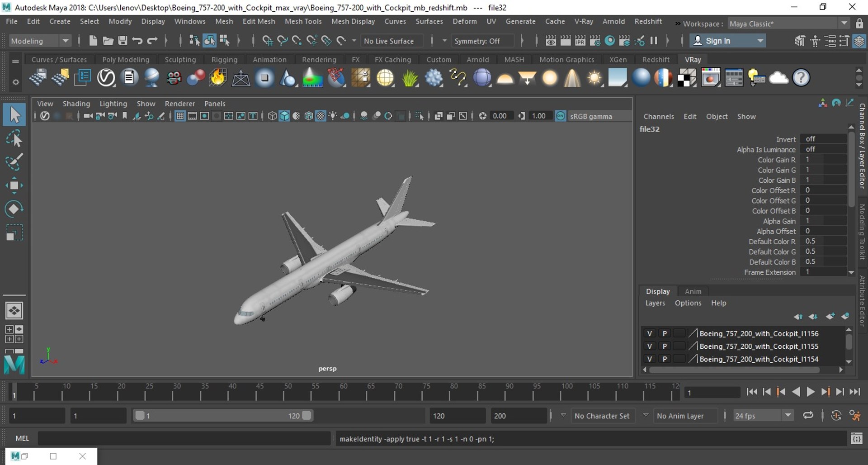The width and height of the screenshot is (868, 465).
Task: Toggle the workspace lock icon
Action: coord(859,24)
